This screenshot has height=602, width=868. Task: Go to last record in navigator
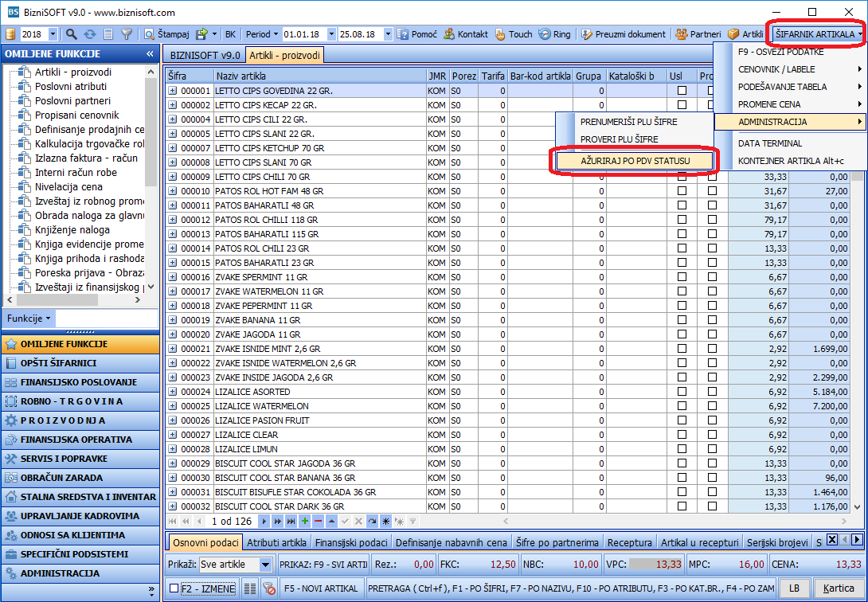click(291, 522)
